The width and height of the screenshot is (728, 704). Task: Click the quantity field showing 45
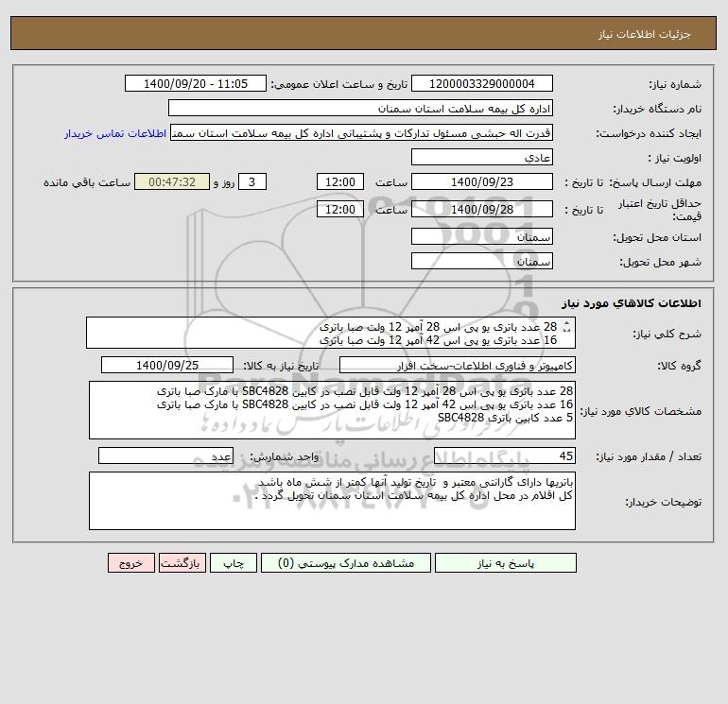(x=505, y=455)
